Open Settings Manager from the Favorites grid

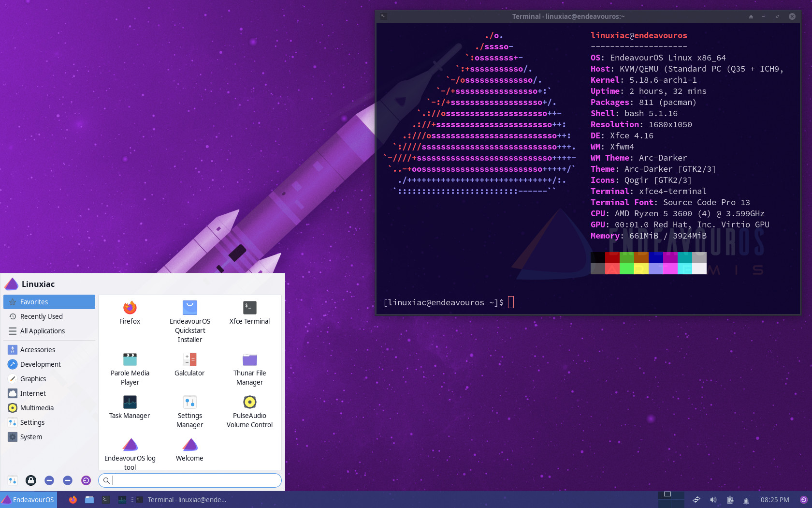coord(189,412)
